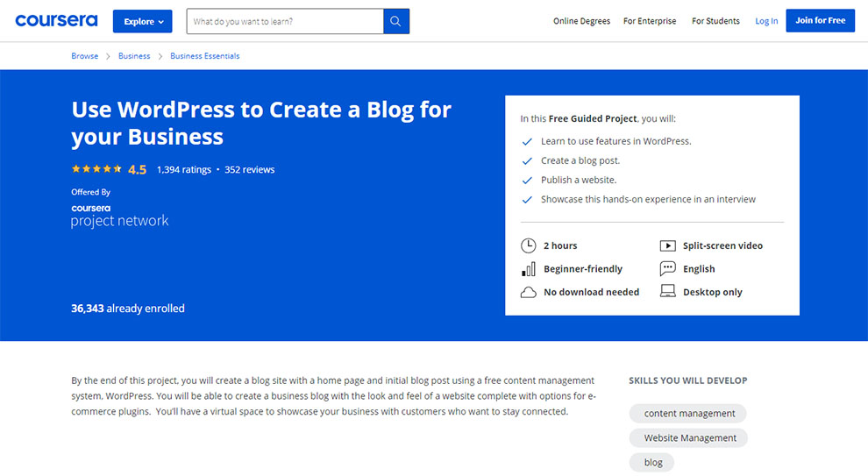Click the 'English' label

tap(699, 269)
